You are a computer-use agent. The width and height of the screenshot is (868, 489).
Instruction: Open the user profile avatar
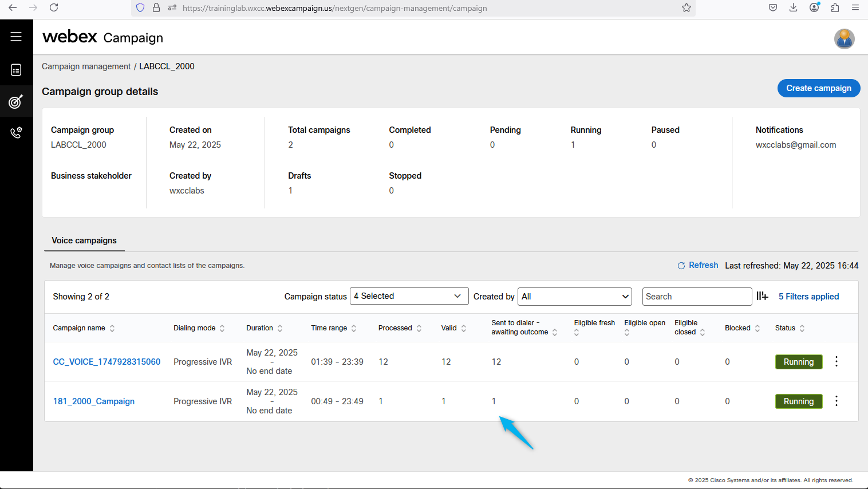[x=844, y=39]
